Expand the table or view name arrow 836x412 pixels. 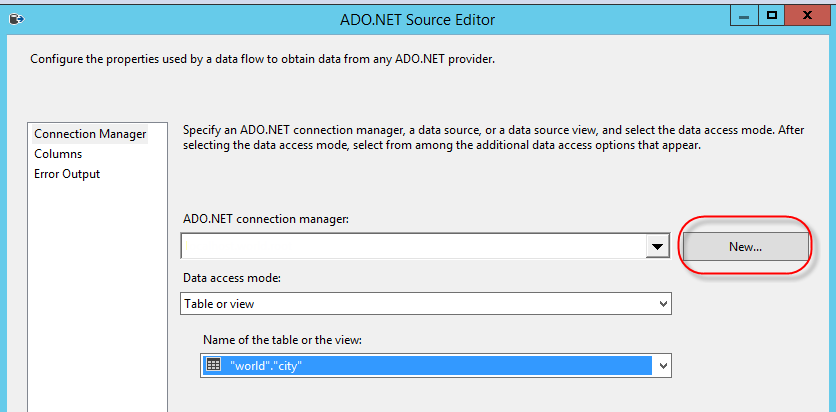(662, 367)
